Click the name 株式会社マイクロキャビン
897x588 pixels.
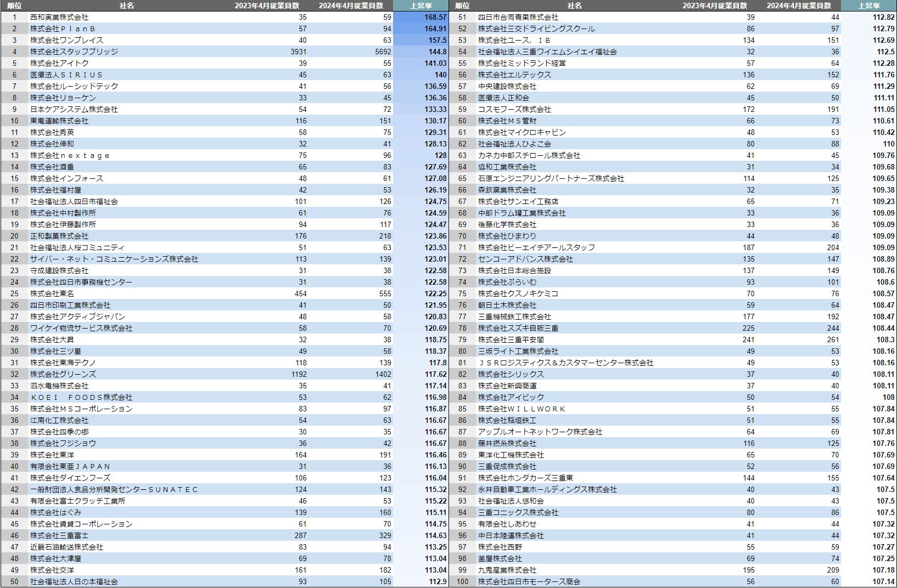coord(522,132)
